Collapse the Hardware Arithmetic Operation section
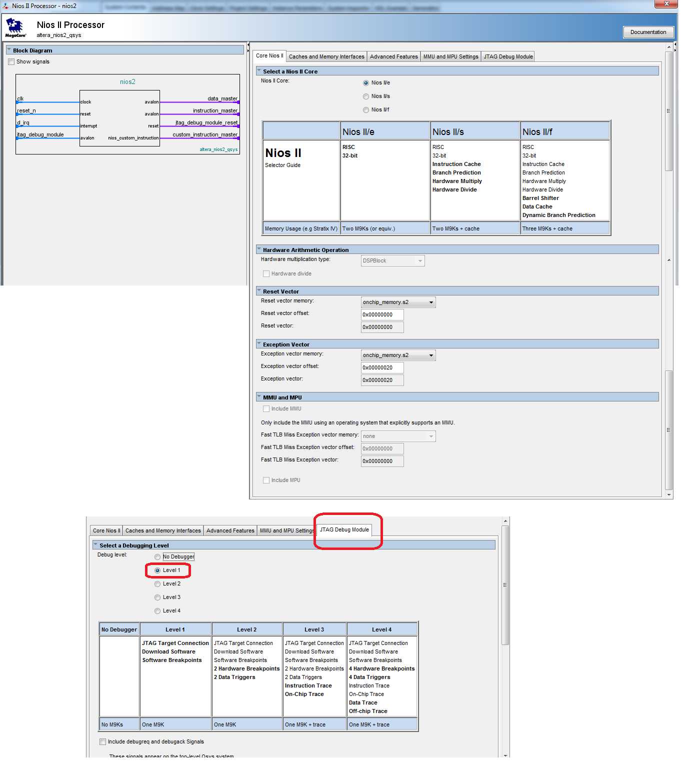 click(x=259, y=249)
